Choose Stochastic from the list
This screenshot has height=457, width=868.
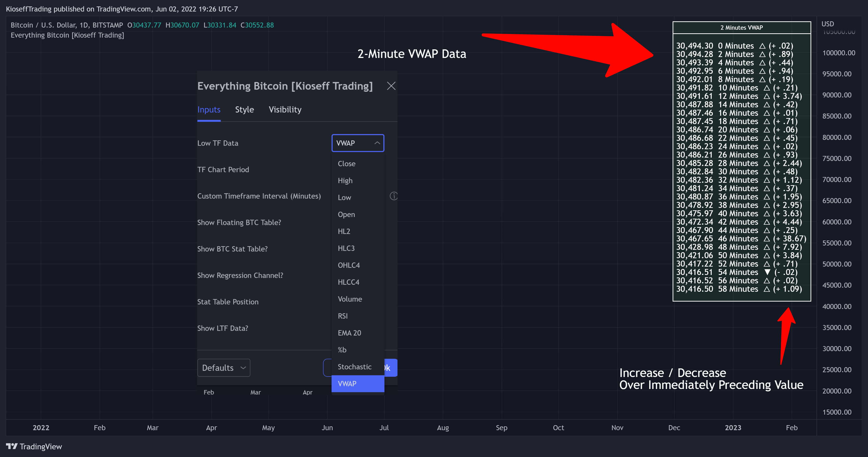click(358, 367)
